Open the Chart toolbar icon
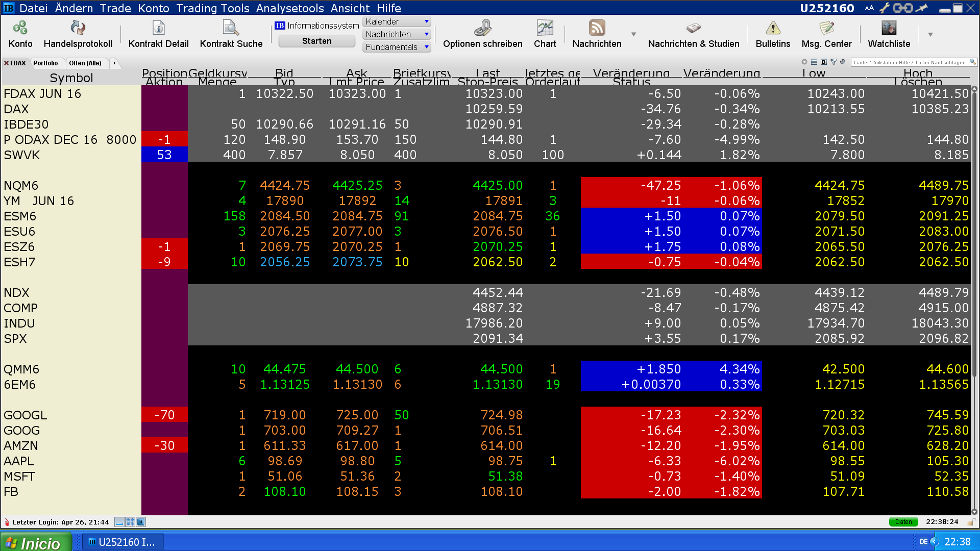This screenshot has height=551, width=980. [x=545, y=29]
